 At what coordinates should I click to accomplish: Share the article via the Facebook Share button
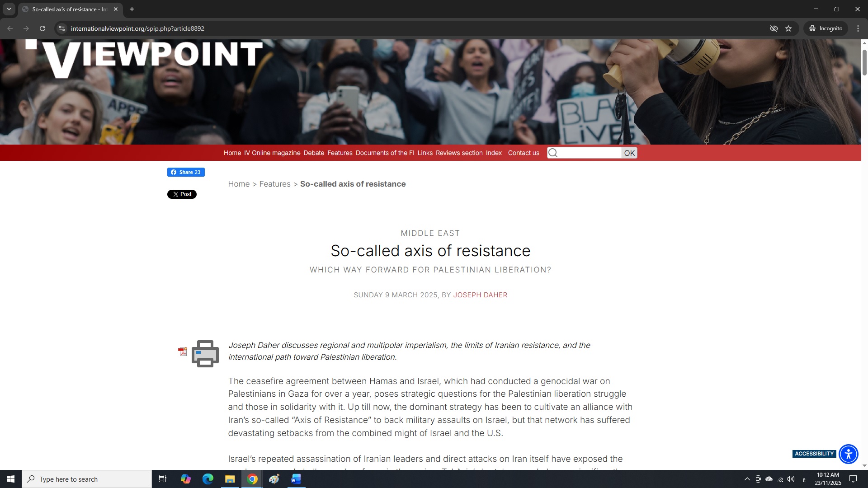click(x=186, y=172)
